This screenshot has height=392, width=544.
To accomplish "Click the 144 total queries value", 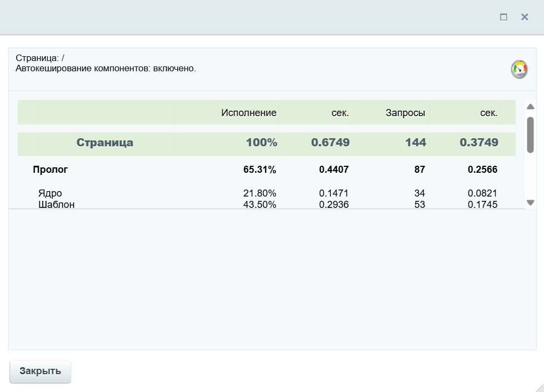I will point(416,143).
